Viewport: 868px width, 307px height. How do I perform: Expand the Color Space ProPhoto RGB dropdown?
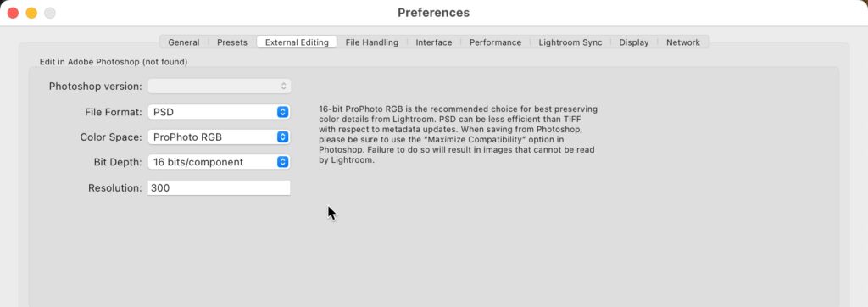click(x=219, y=137)
